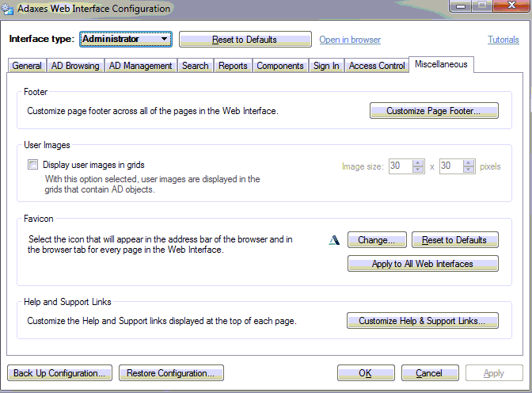
Task: Click the image width input field
Action: 401,166
